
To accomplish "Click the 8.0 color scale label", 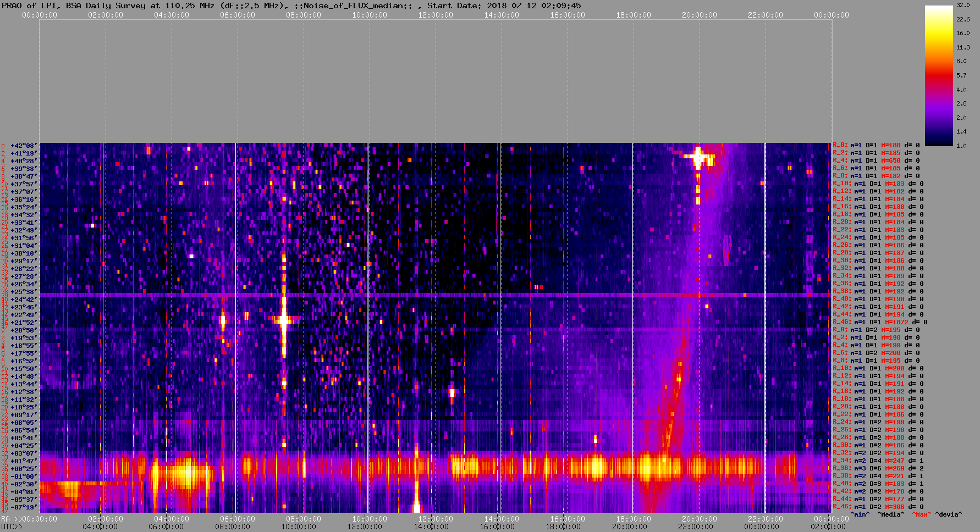I will tap(961, 61).
